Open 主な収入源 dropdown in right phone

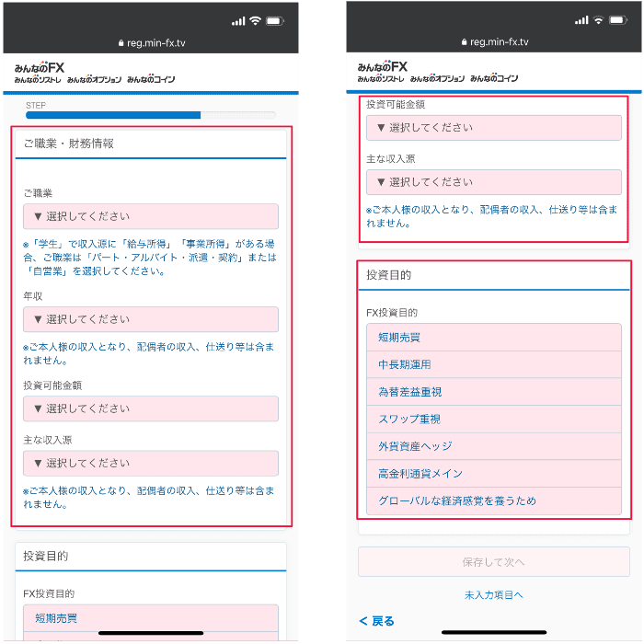494,182
